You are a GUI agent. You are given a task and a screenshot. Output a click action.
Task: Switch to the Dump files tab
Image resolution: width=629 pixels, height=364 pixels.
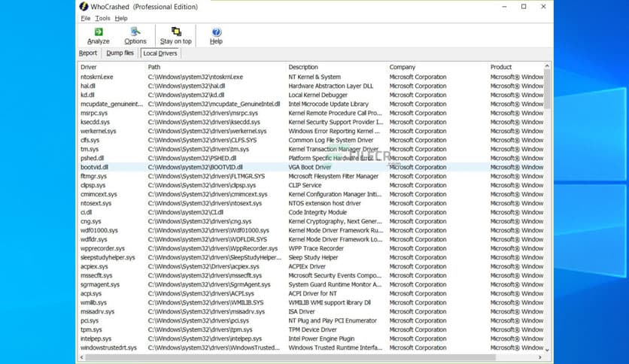click(x=120, y=53)
